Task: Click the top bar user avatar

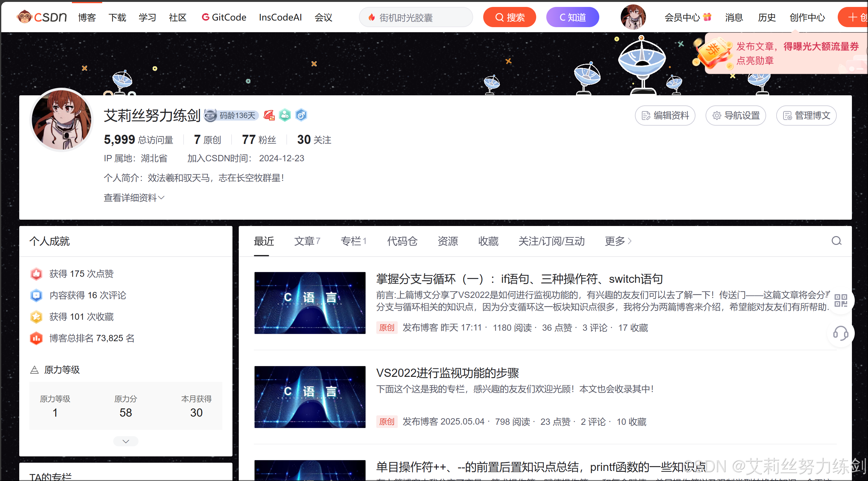Action: click(633, 17)
